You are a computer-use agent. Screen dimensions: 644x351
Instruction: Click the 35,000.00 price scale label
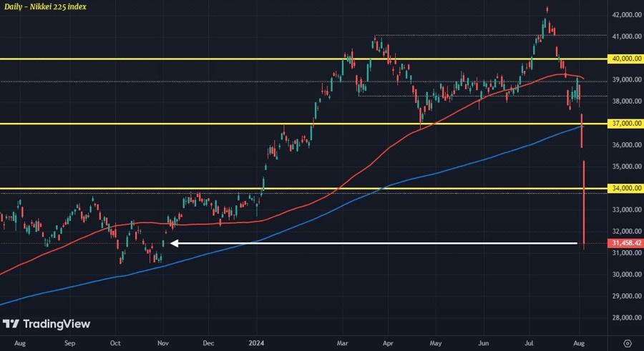tap(627, 167)
